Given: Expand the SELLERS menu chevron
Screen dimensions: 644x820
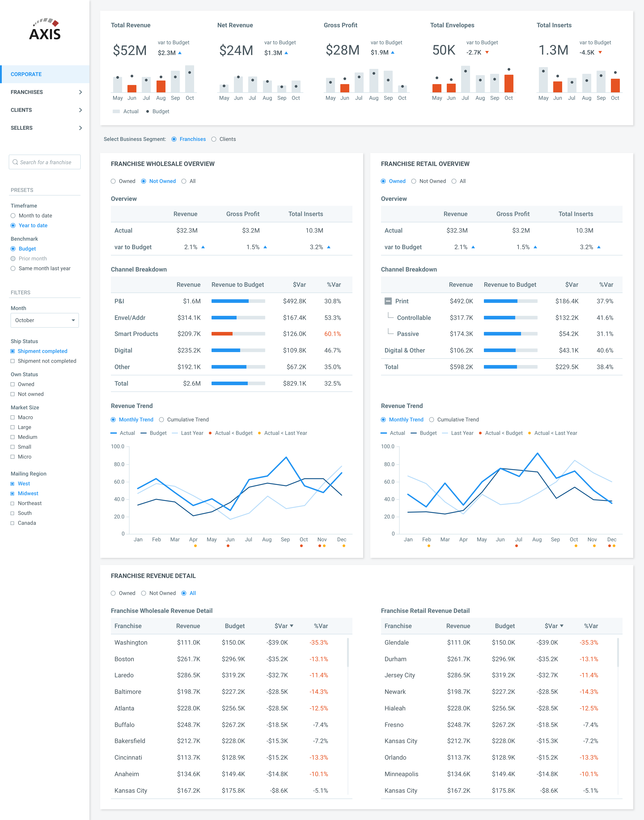Looking at the screenshot, I should (x=80, y=128).
